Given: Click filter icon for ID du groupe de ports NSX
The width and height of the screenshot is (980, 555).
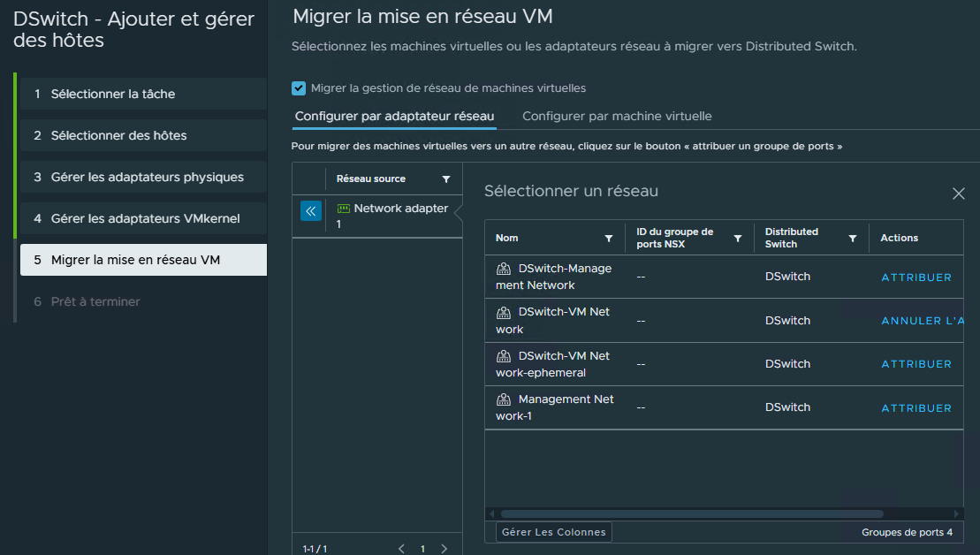Looking at the screenshot, I should click(x=737, y=239).
